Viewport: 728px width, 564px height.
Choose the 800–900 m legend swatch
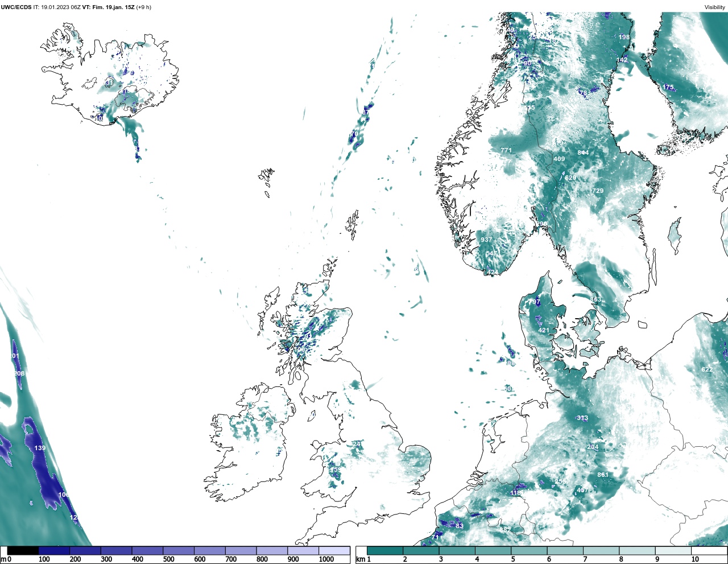click(x=271, y=551)
